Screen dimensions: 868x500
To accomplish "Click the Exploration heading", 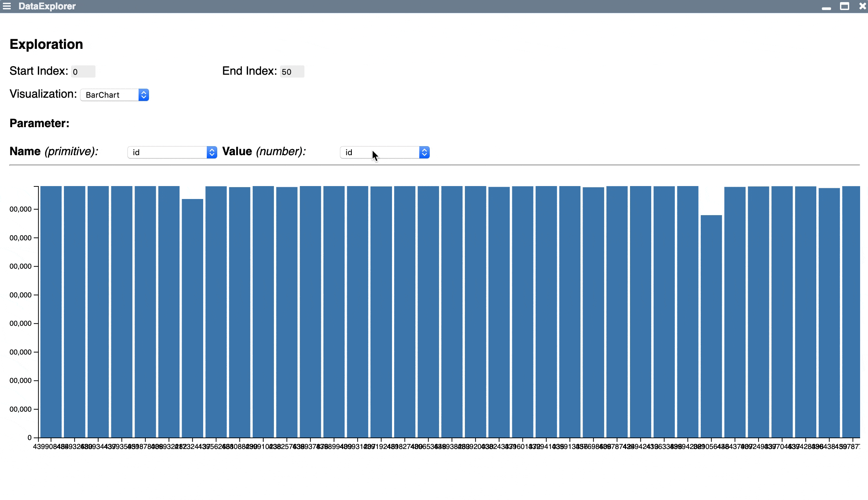I will [46, 44].
